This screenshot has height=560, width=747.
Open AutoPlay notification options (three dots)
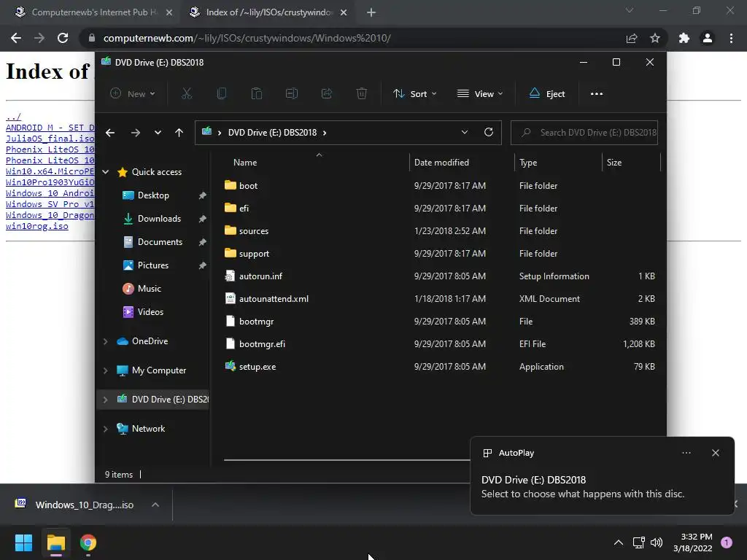[686, 453]
